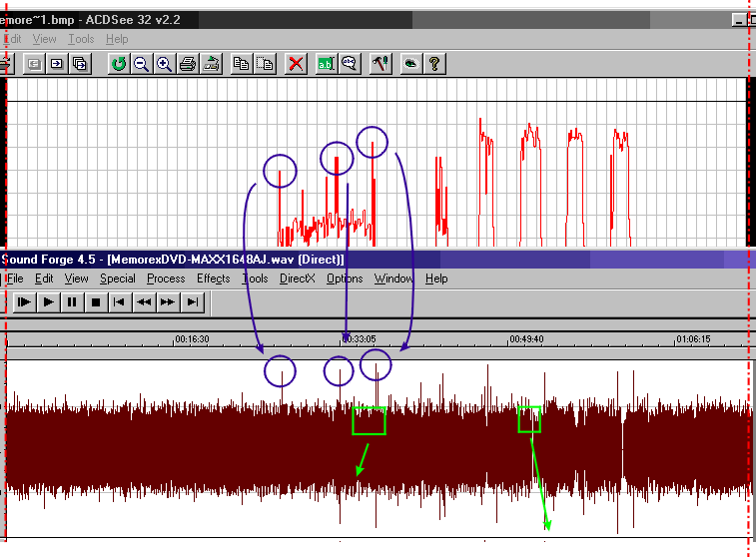Open Sound Forge Process menu
The height and width of the screenshot is (557, 756).
166,278
